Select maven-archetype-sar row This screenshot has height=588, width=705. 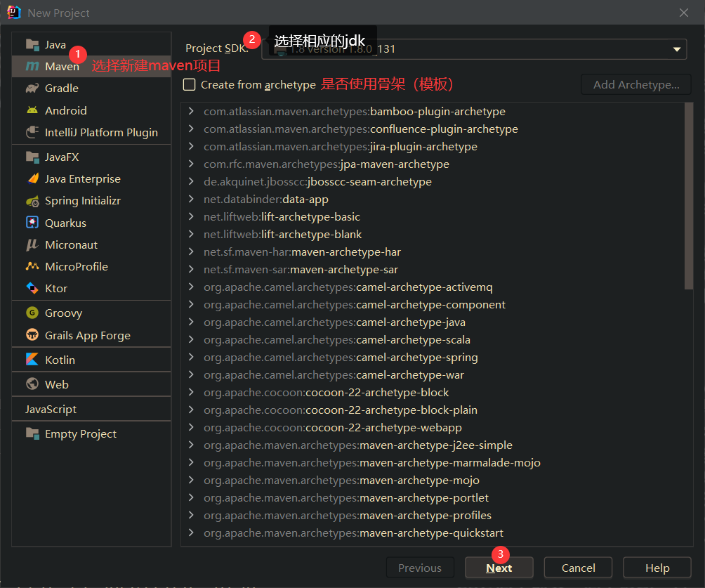pyautogui.click(x=433, y=269)
